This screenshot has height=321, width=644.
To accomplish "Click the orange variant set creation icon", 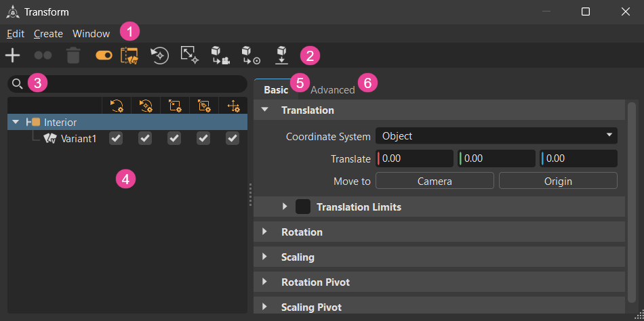I will 129,56.
